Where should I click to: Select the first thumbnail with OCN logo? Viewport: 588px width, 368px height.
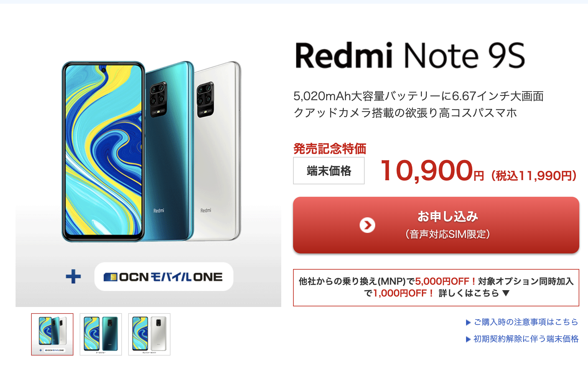(x=52, y=334)
